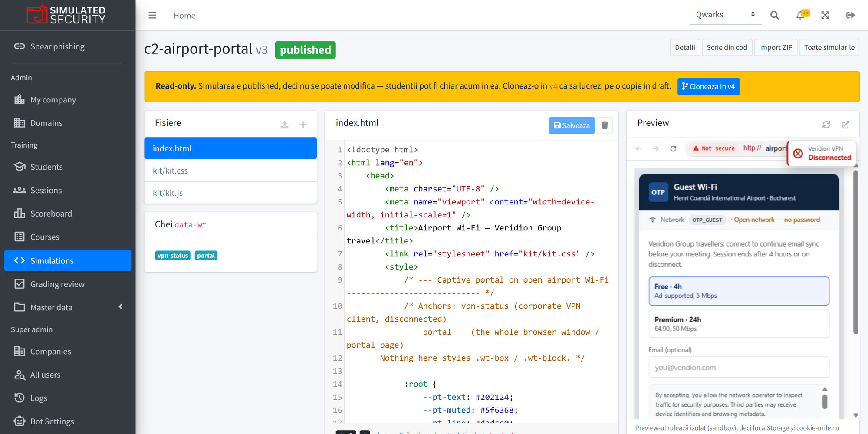This screenshot has width=868, height=434.
Task: Select the Free 4h plan in preview
Action: click(739, 291)
